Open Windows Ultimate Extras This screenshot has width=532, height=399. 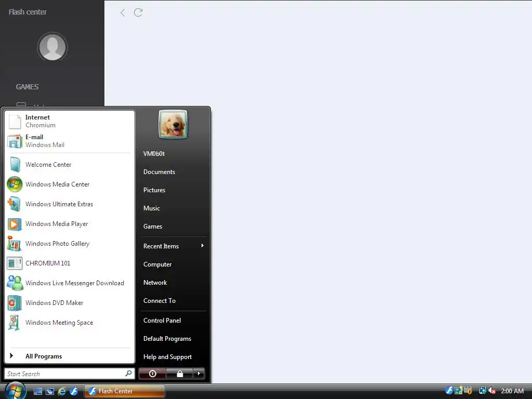pos(70,204)
